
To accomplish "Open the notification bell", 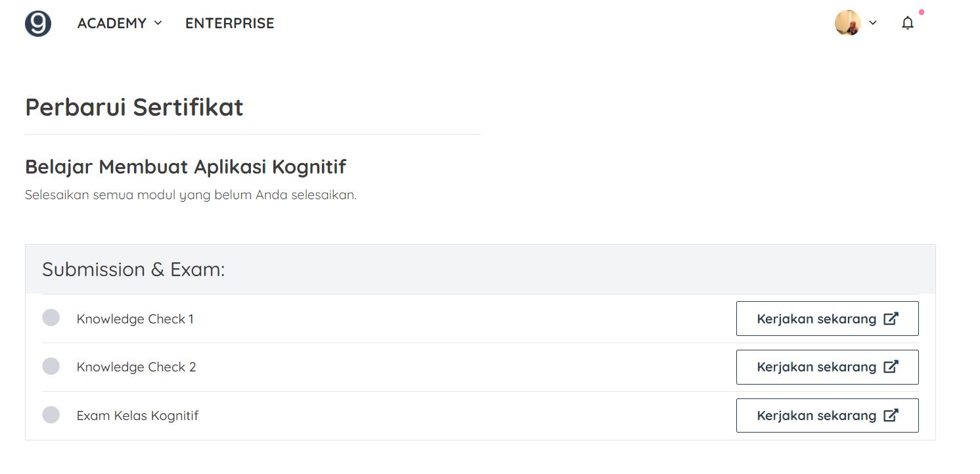I will tap(908, 23).
